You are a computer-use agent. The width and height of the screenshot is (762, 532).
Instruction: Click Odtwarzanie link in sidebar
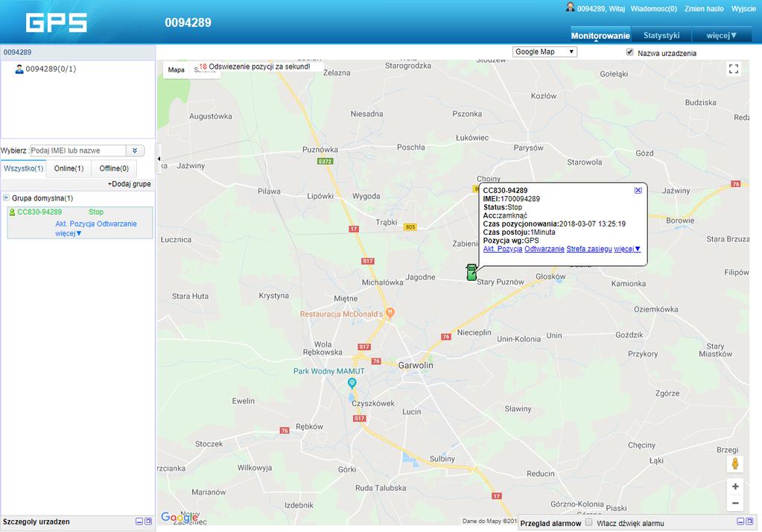click(116, 224)
